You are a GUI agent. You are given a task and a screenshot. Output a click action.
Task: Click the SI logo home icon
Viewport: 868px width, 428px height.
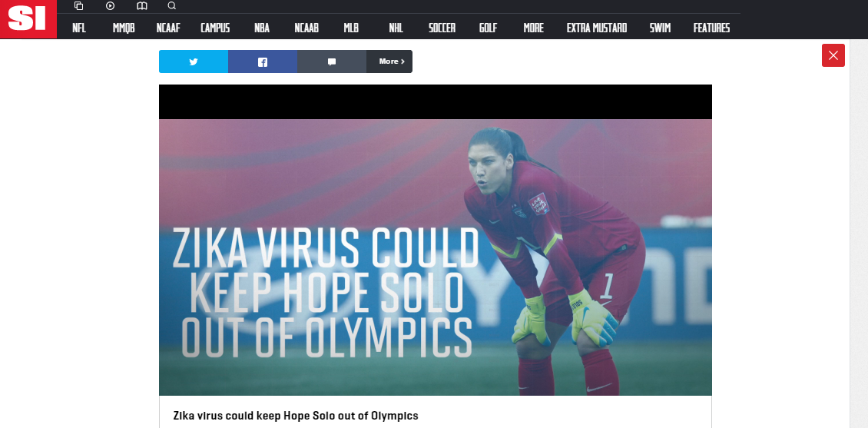28,19
